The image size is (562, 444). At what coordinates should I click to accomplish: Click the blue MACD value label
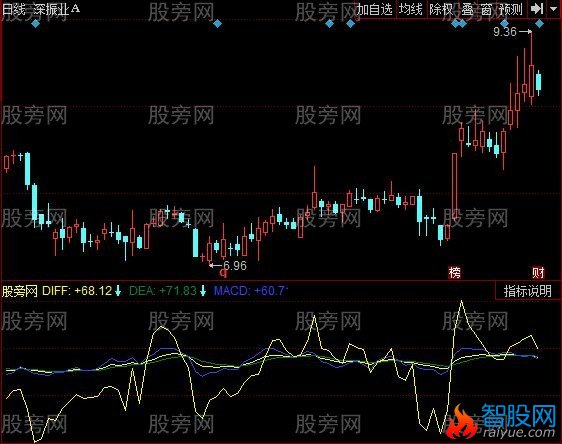(x=251, y=291)
